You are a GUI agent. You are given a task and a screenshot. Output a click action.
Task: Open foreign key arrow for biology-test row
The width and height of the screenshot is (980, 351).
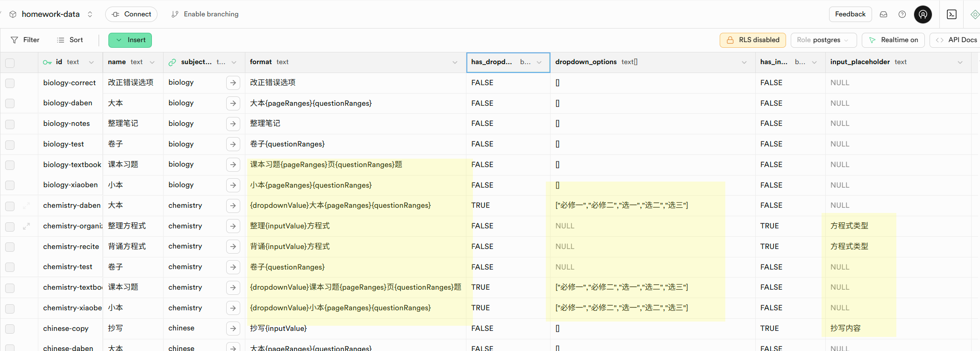coord(233,144)
